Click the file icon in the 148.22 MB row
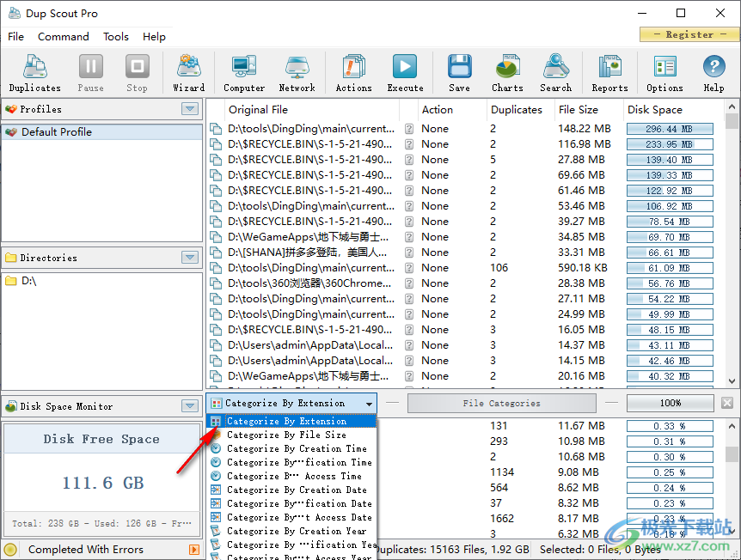The height and width of the screenshot is (560, 741). pos(216,129)
